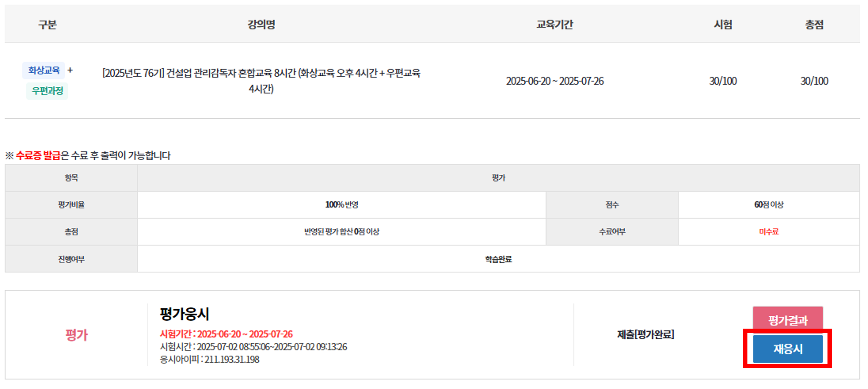Click the 화상교육 blue badge

tap(44, 70)
